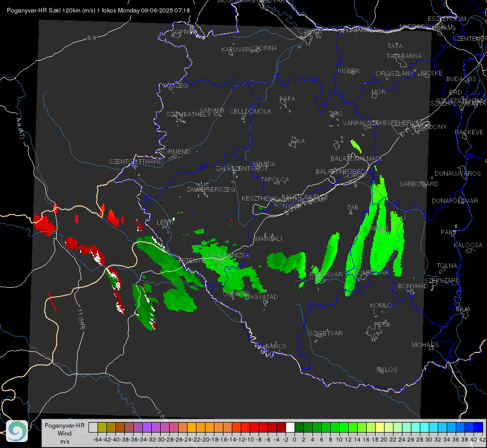This screenshot has height=448, width=487.
Task: Click the A 9 (AT) road label
Action: click(20, 128)
